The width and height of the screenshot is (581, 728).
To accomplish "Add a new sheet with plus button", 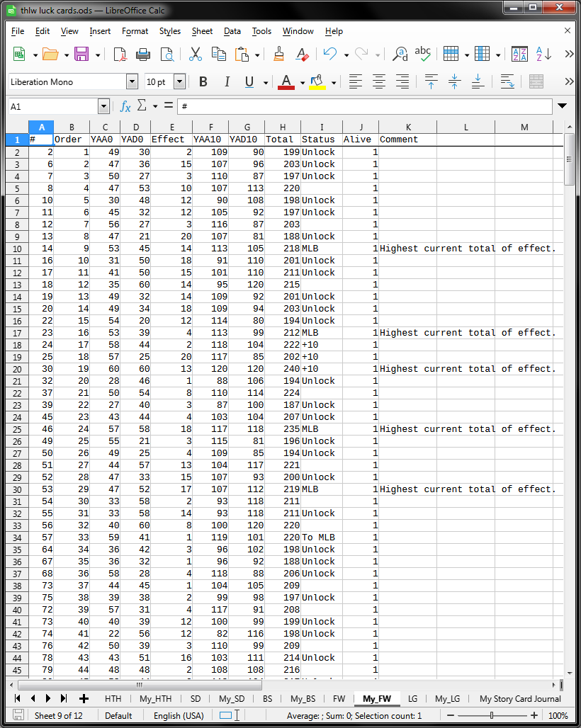I will point(84,698).
